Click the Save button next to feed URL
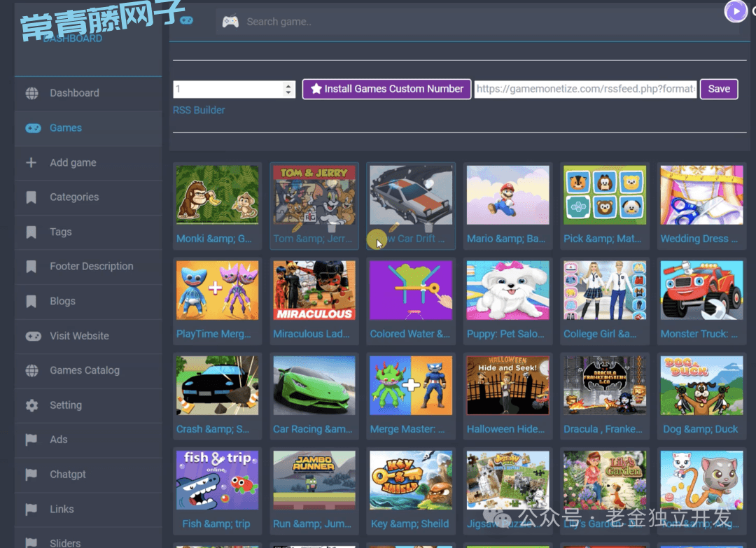Viewport: 756px width, 548px height. (x=719, y=89)
